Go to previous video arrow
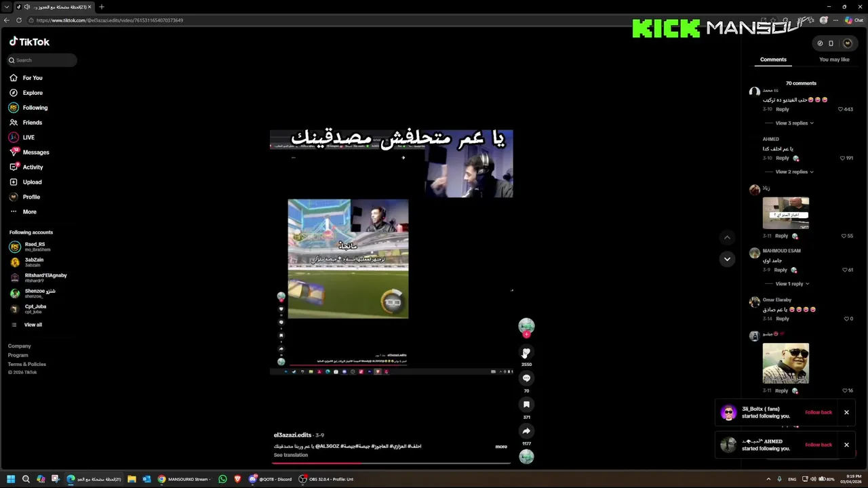 pyautogui.click(x=727, y=237)
